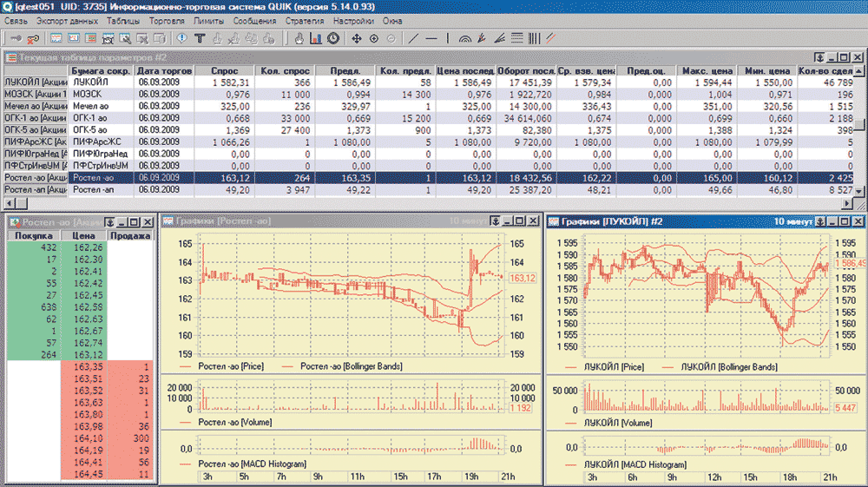Screen dimensions: 868x487
Task: Click the Продажа header in order book
Action: pos(130,236)
